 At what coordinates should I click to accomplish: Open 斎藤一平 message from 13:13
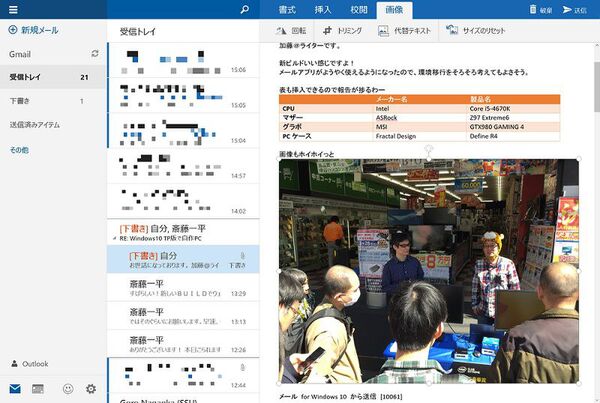tap(184, 316)
